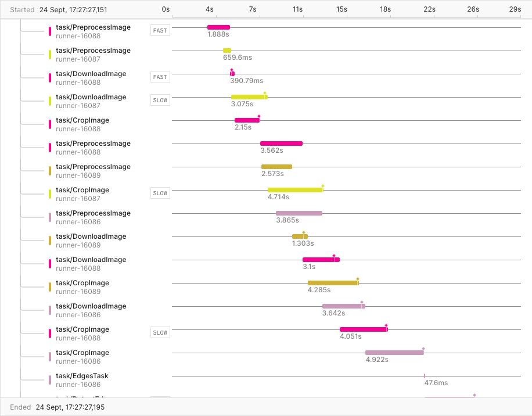Click the olive chip next to task/DownloadImage runner-16089

[49, 241]
